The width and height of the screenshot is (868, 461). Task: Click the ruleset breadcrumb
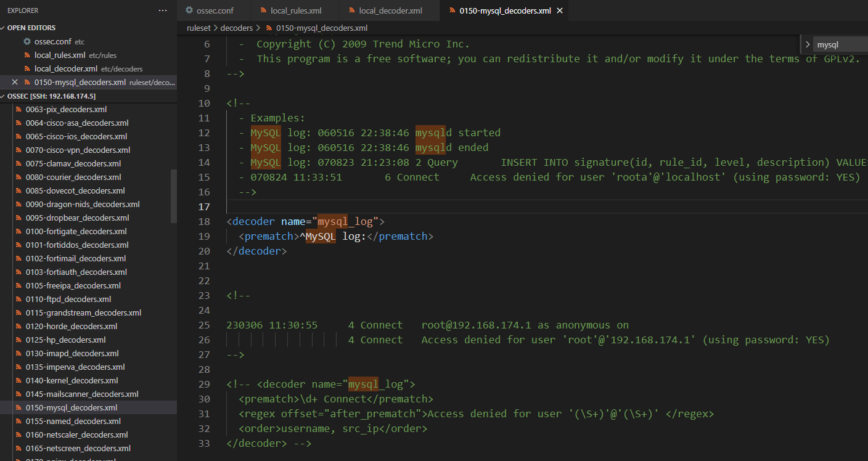point(200,28)
